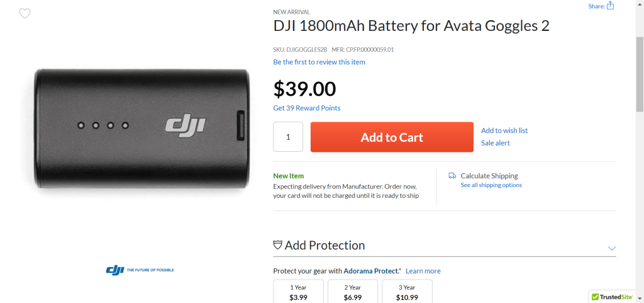Pick the 3 Year $10.99 protection plan
Viewport: 644px width, 303px height.
click(407, 292)
